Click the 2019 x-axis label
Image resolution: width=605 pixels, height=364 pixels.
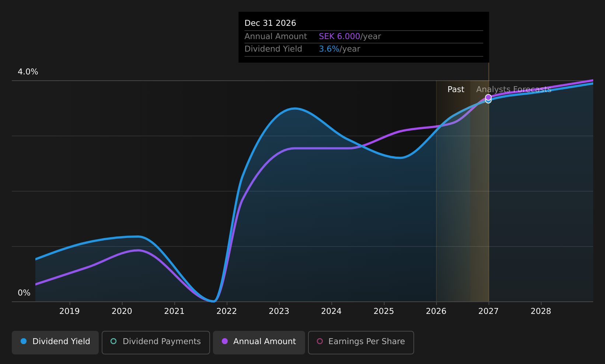point(70,311)
